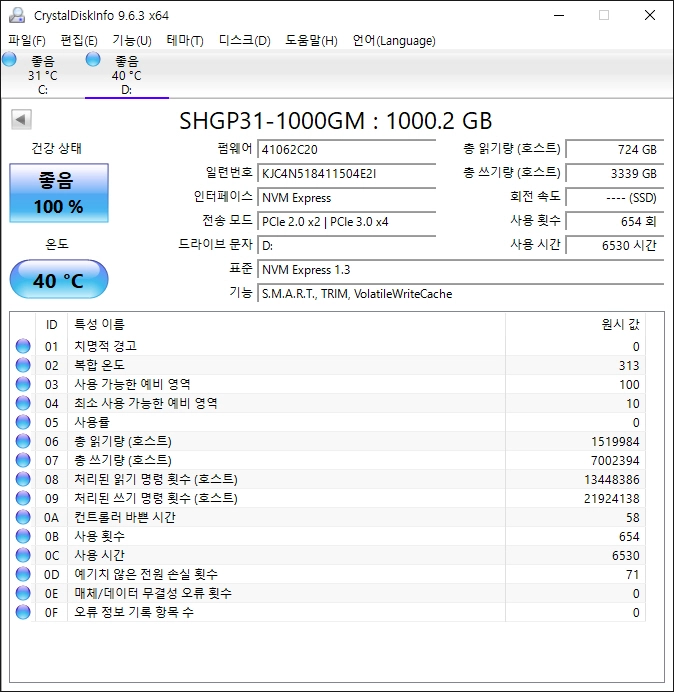Select the C: drive tab at 31 °C
The width and height of the screenshot is (674, 692).
coord(42,75)
